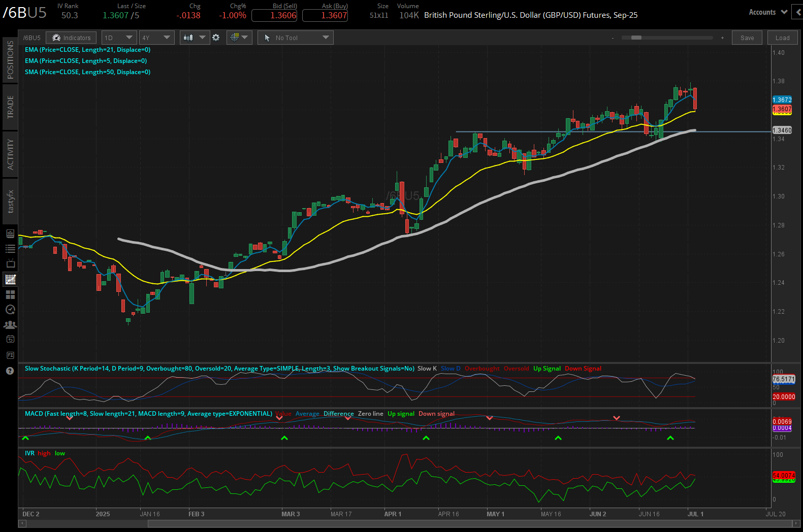Select the EMA Length=5 indicator label
Screen dimensions: 803x532
click(x=86, y=61)
